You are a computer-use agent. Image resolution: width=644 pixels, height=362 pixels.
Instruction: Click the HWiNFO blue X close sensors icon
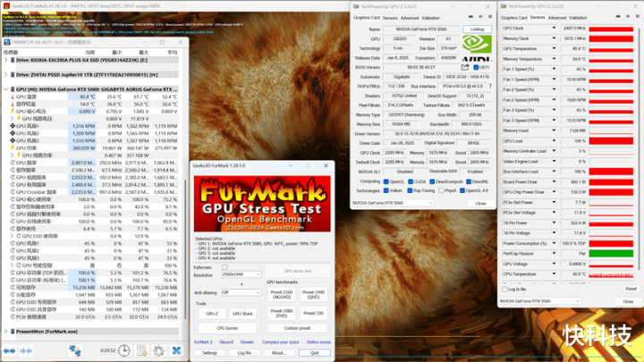[176, 350]
